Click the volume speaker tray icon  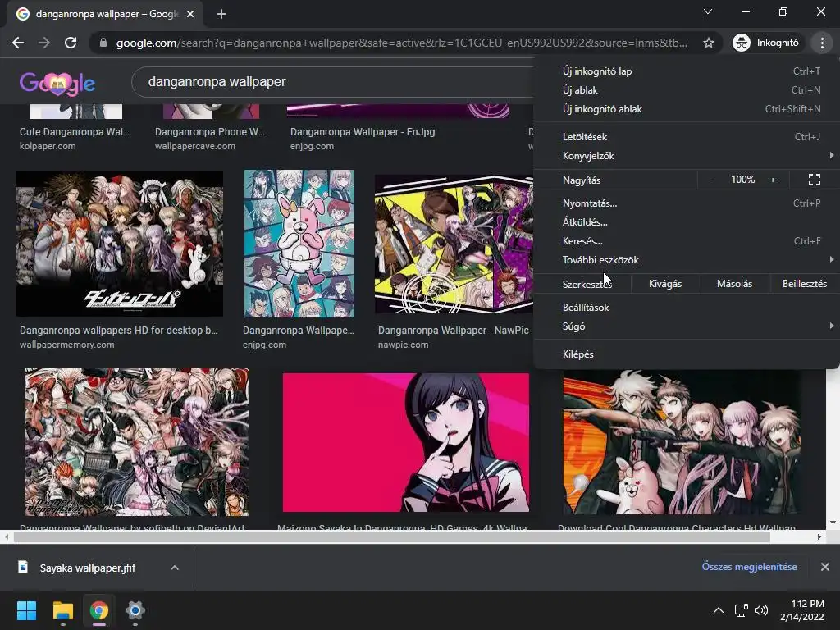click(x=761, y=610)
